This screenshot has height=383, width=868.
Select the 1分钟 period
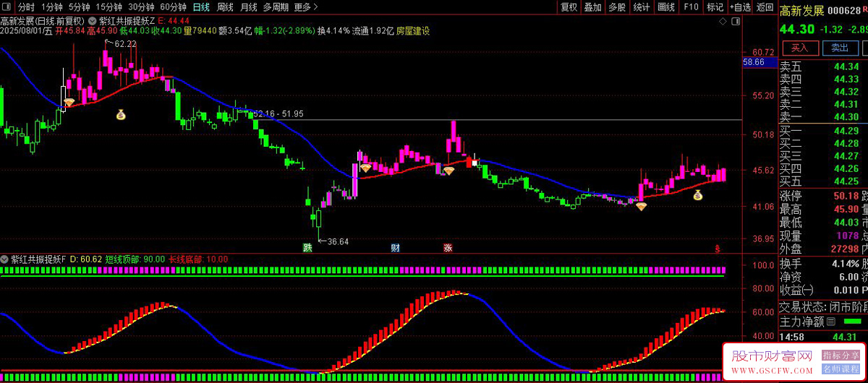click(x=51, y=7)
